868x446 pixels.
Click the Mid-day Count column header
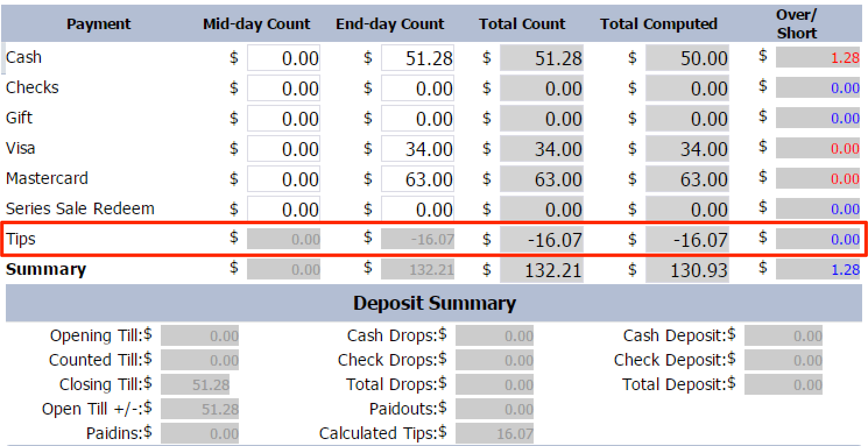(x=256, y=24)
